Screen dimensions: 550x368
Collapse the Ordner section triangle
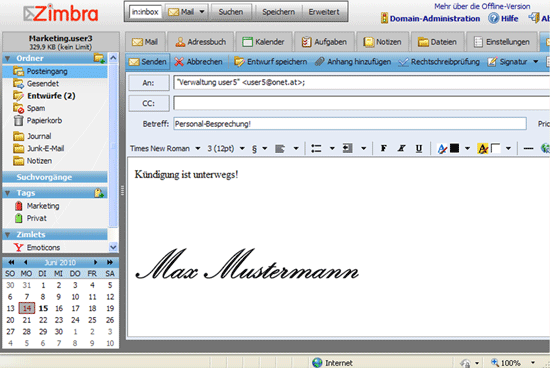pos(8,58)
